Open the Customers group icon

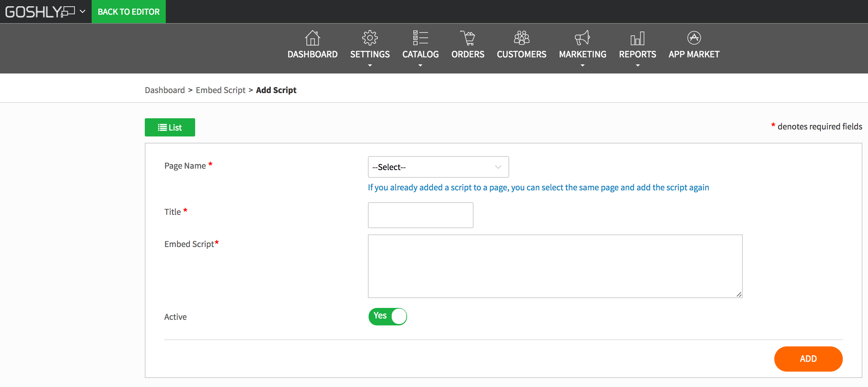click(x=521, y=38)
